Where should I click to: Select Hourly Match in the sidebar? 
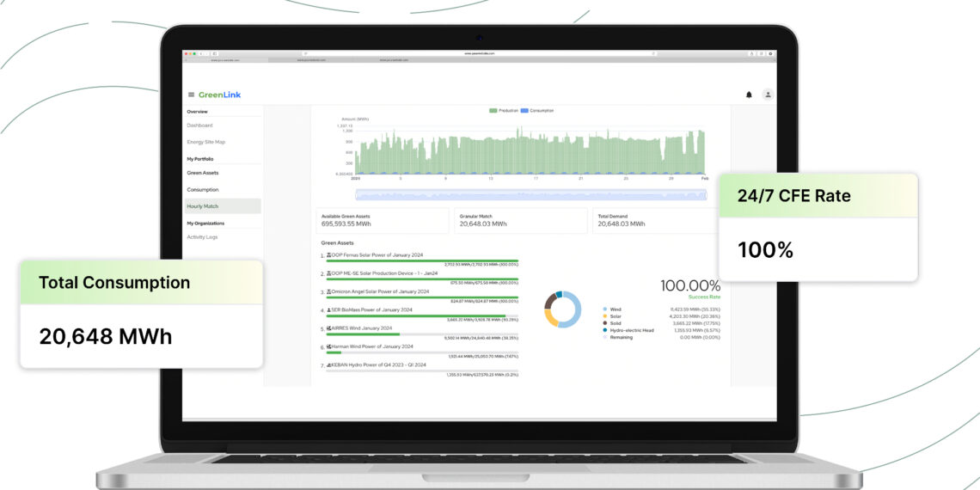pyautogui.click(x=203, y=206)
